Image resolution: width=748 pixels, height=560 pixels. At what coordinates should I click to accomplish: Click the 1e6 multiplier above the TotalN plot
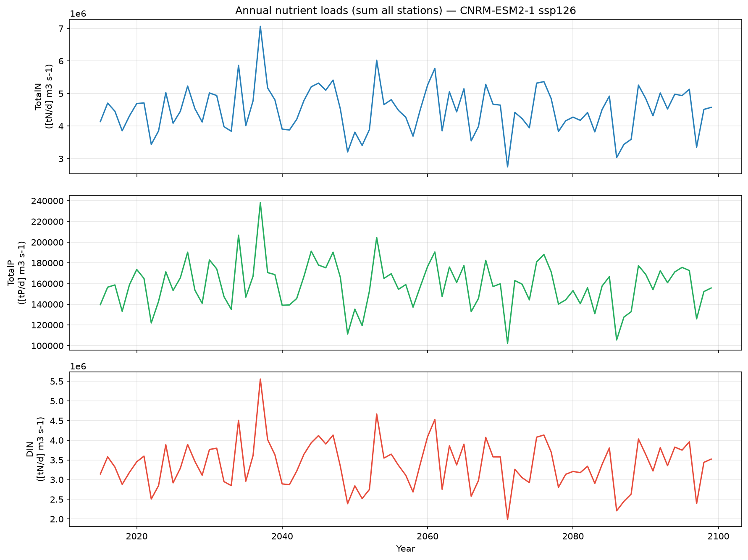point(78,14)
